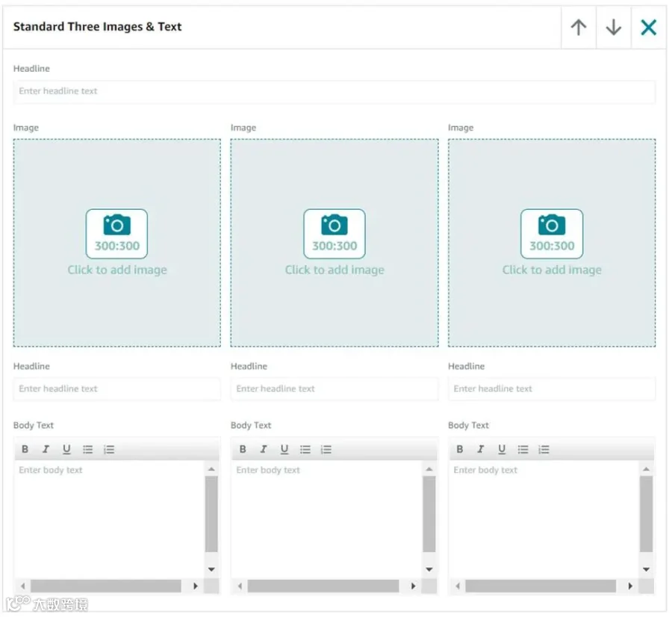Toggle Italic in right Body Text toolbar

pyautogui.click(x=480, y=450)
